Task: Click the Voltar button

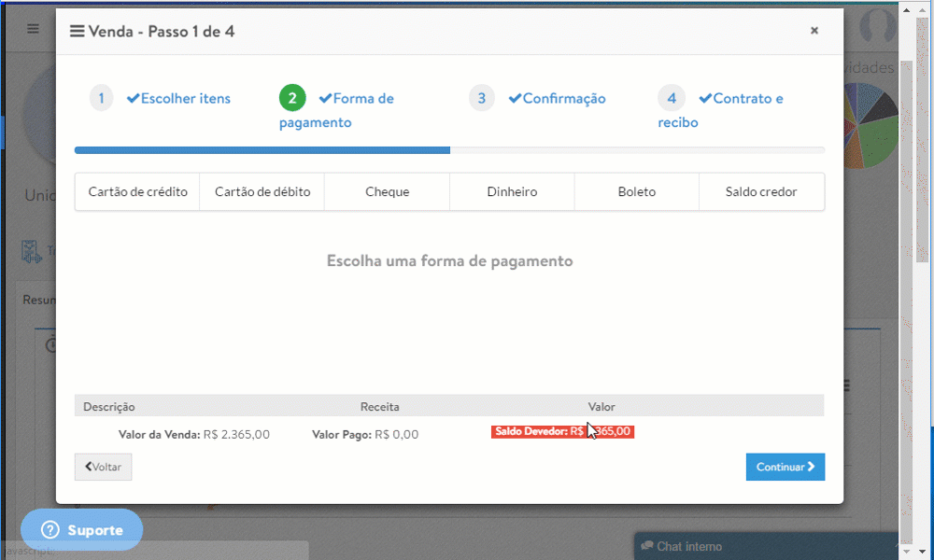Action: (x=103, y=467)
